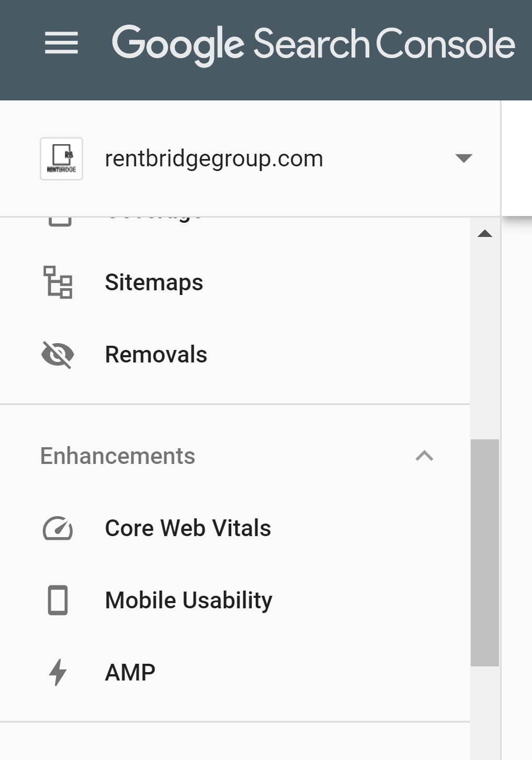Image resolution: width=532 pixels, height=760 pixels.
Task: Click the AMP lightning bolt icon
Action: 58,673
